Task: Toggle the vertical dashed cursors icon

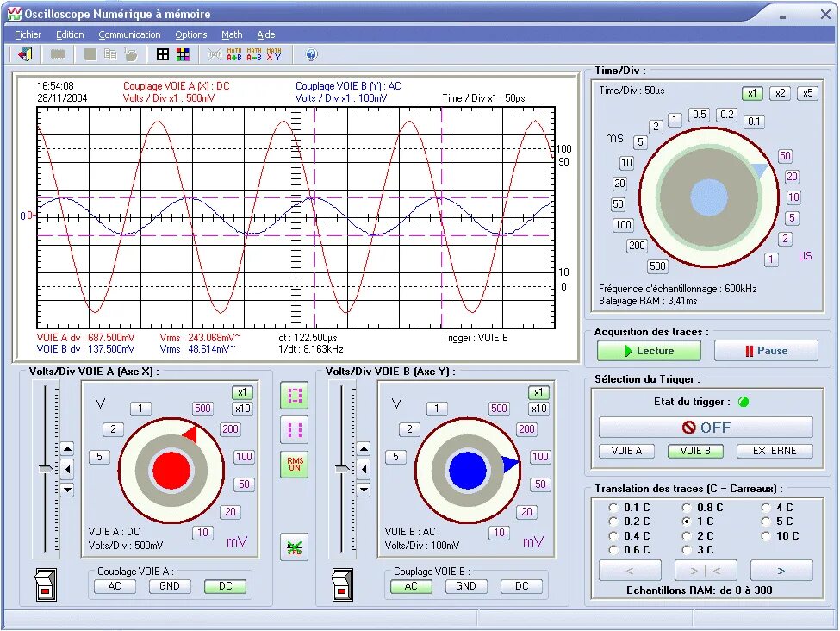Action: tap(295, 430)
